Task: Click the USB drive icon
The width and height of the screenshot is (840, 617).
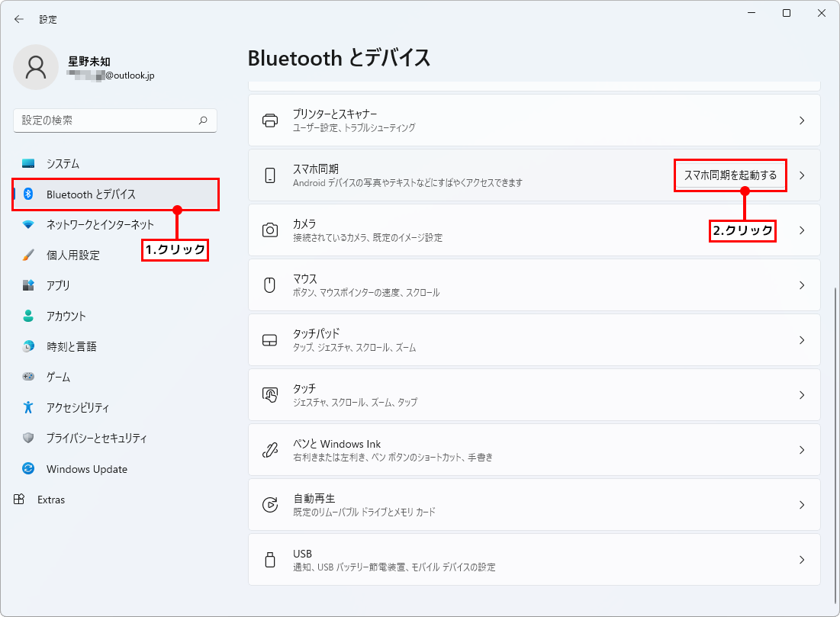Action: [x=270, y=560]
